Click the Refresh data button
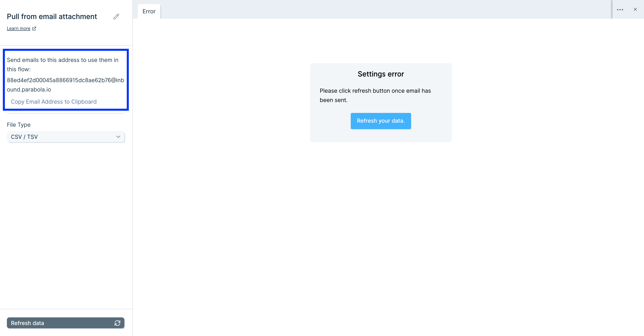Screen dimensions: 644x336 click(x=66, y=323)
